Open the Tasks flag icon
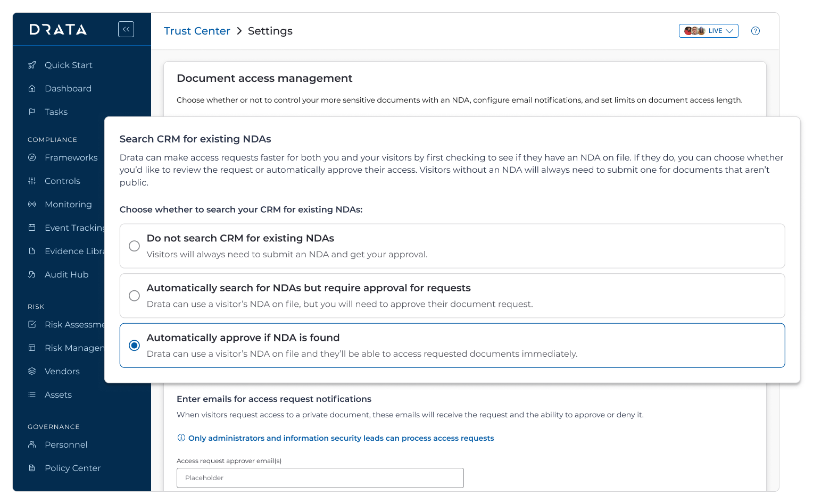 click(32, 112)
